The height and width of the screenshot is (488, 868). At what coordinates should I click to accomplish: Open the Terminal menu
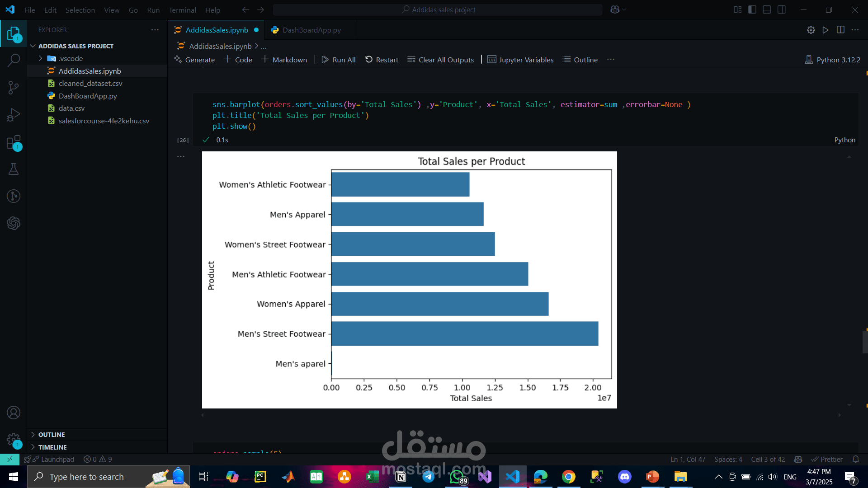(x=182, y=10)
